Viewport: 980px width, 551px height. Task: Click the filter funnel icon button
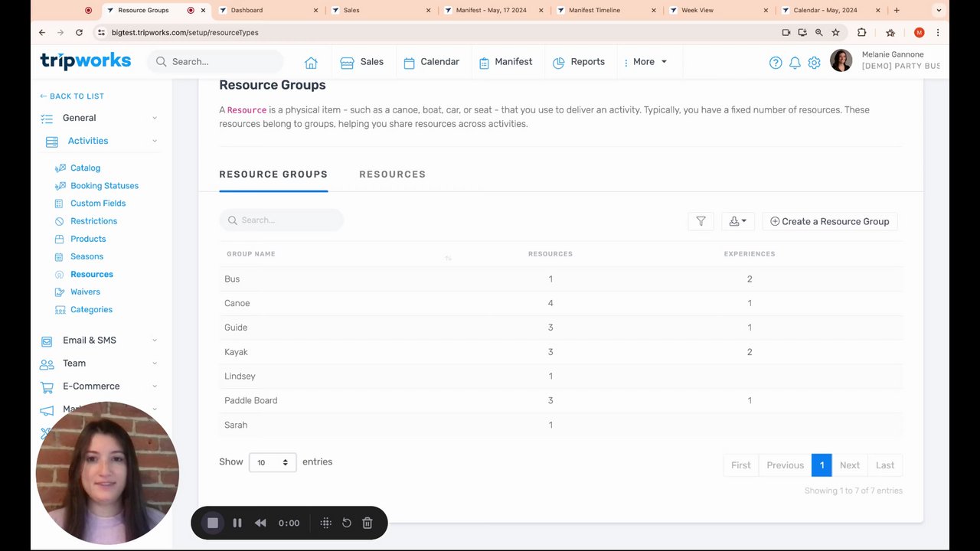tap(701, 221)
